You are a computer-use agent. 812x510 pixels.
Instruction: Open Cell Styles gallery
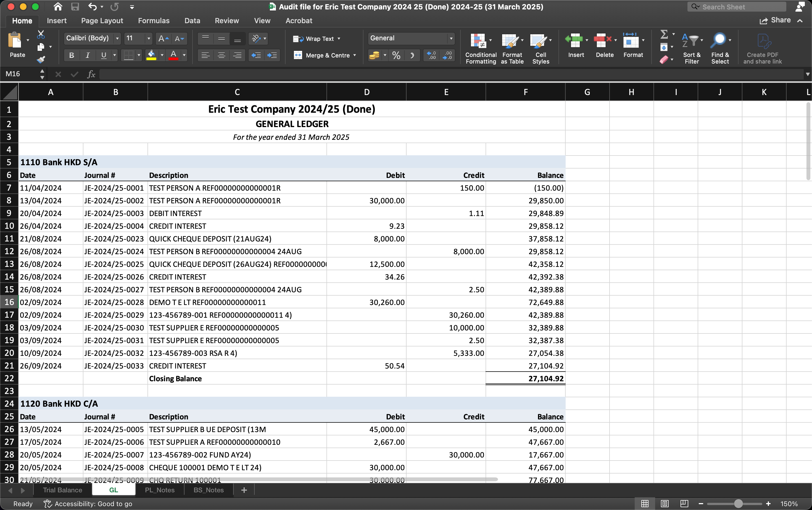click(541, 48)
